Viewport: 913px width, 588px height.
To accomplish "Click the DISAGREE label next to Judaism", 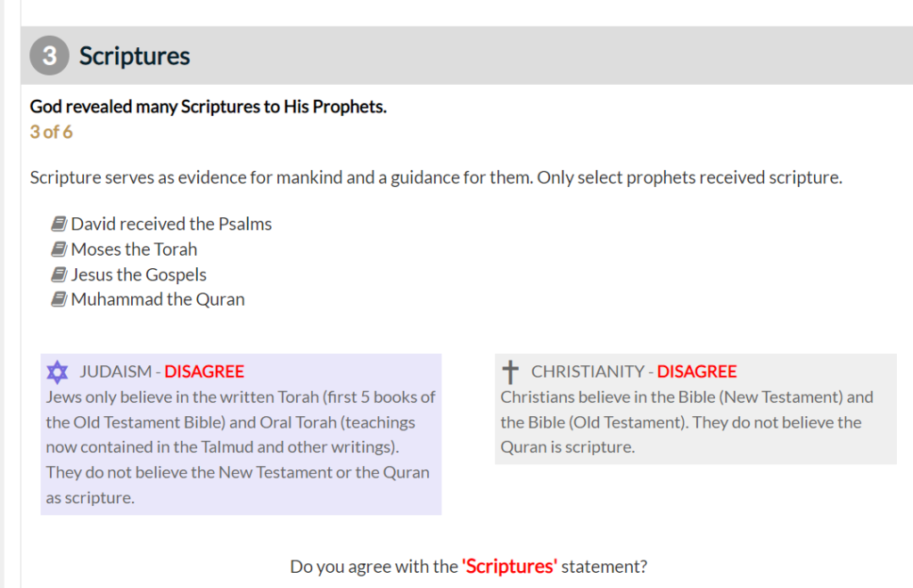I will pyautogui.click(x=204, y=372).
